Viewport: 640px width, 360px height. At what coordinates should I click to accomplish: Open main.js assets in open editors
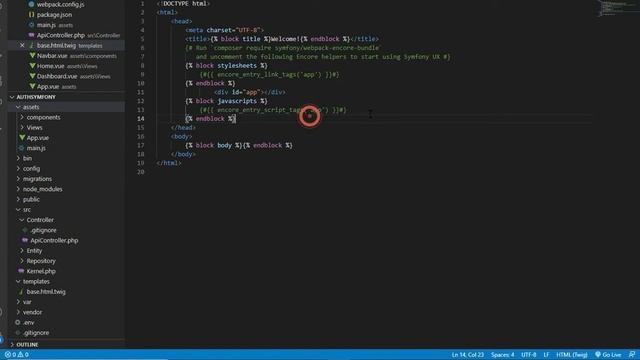pos(54,25)
